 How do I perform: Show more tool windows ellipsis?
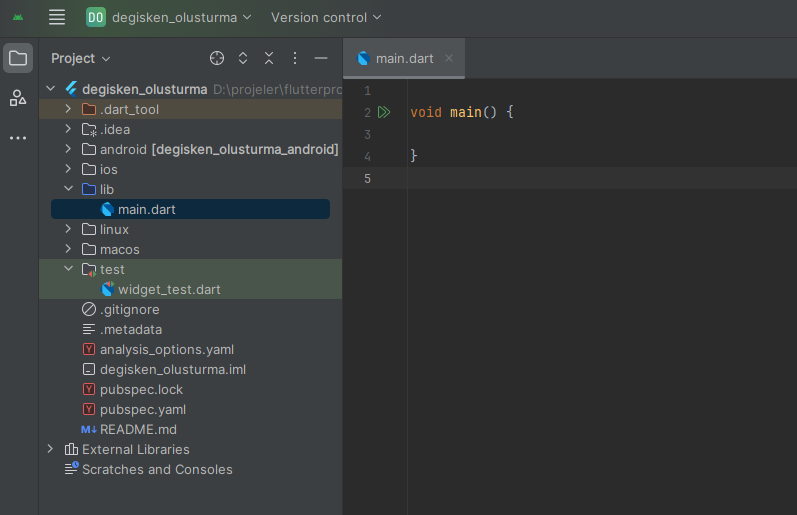click(x=18, y=138)
